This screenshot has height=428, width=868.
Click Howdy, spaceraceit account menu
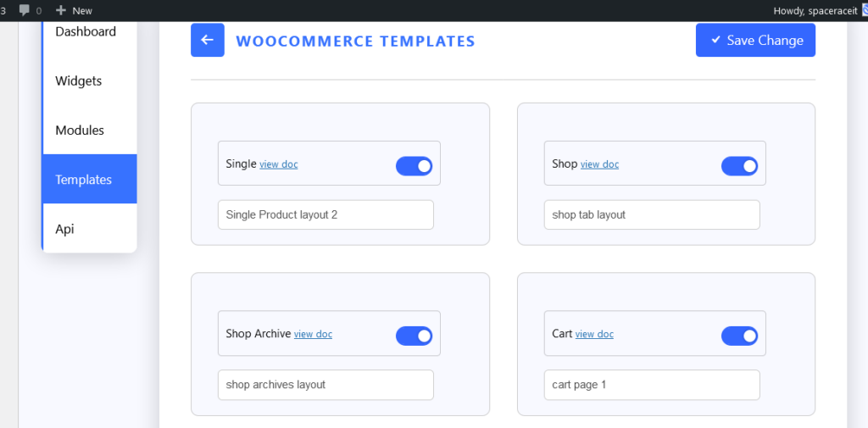point(815,10)
